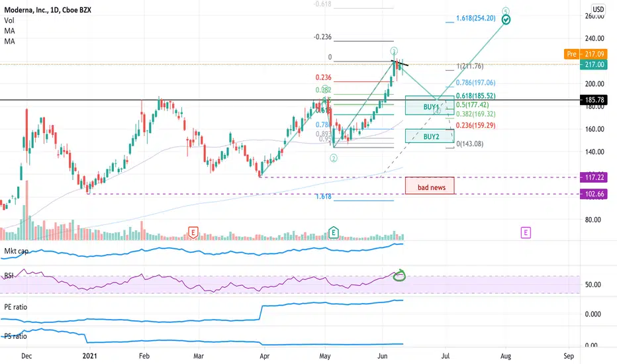The image size is (617, 364).
Task: Select the 0(143.08) Fibonacci label
Action: pos(470,144)
